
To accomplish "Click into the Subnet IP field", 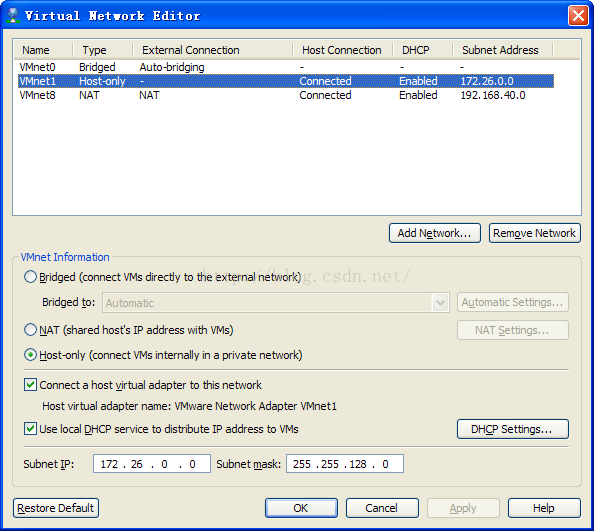I will 152,464.
